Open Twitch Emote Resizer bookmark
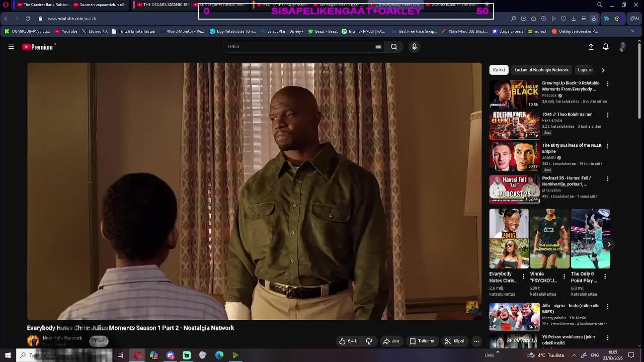 133,31
